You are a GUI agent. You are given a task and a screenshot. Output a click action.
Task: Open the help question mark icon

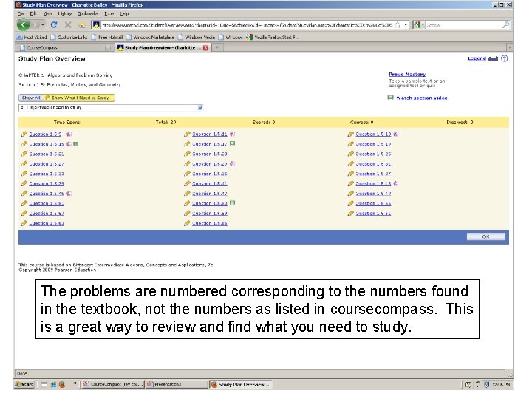[x=505, y=58]
